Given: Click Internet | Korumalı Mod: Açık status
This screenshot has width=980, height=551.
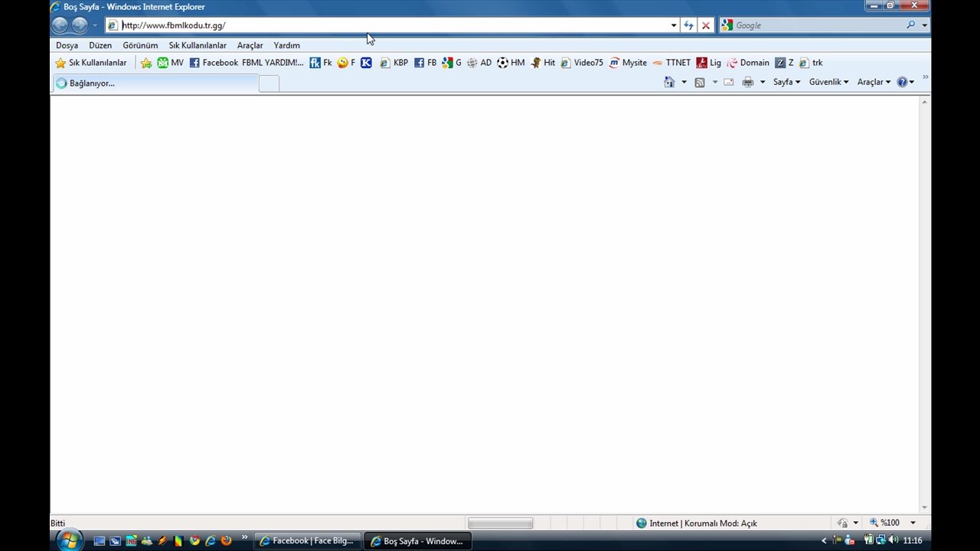Looking at the screenshot, I should (x=696, y=523).
